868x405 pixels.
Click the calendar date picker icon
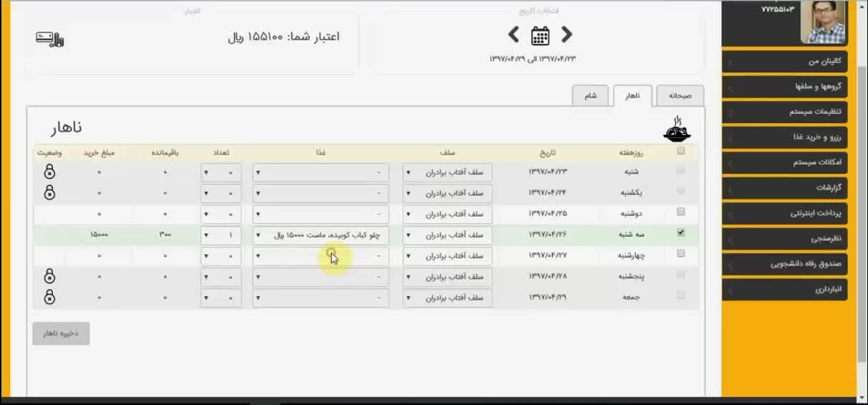click(x=540, y=35)
